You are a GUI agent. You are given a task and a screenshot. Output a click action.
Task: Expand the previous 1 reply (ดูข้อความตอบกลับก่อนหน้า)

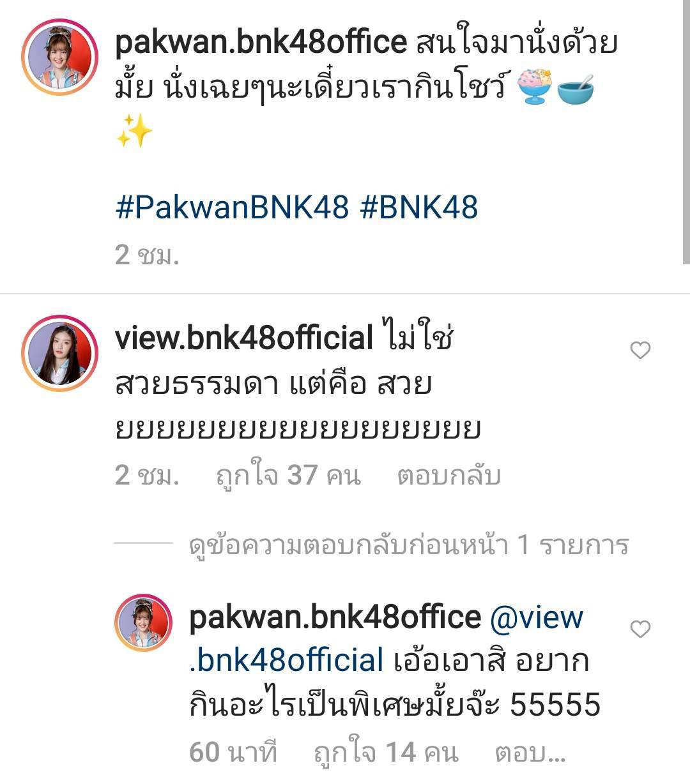(409, 545)
